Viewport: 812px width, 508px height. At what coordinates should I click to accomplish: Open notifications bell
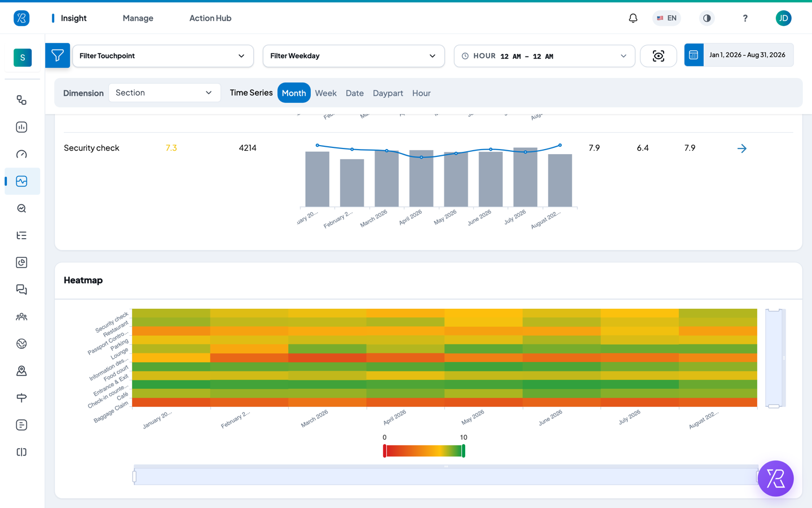pyautogui.click(x=633, y=18)
